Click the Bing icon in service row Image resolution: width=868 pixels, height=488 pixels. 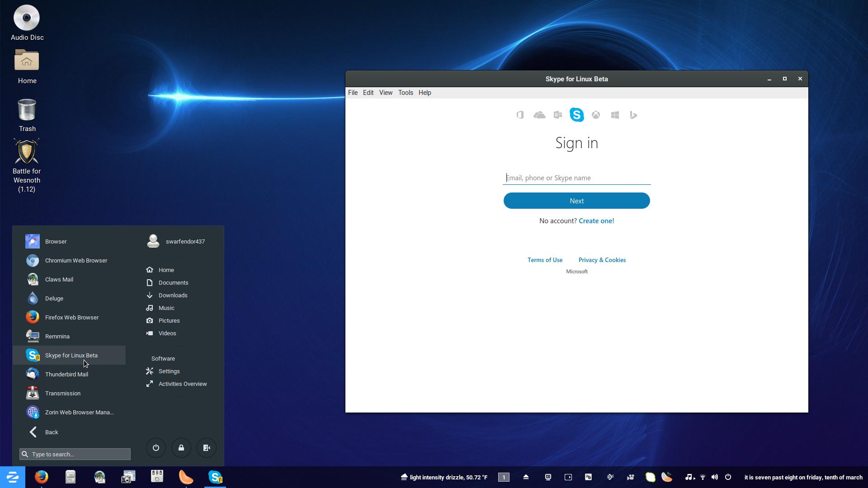coord(633,115)
